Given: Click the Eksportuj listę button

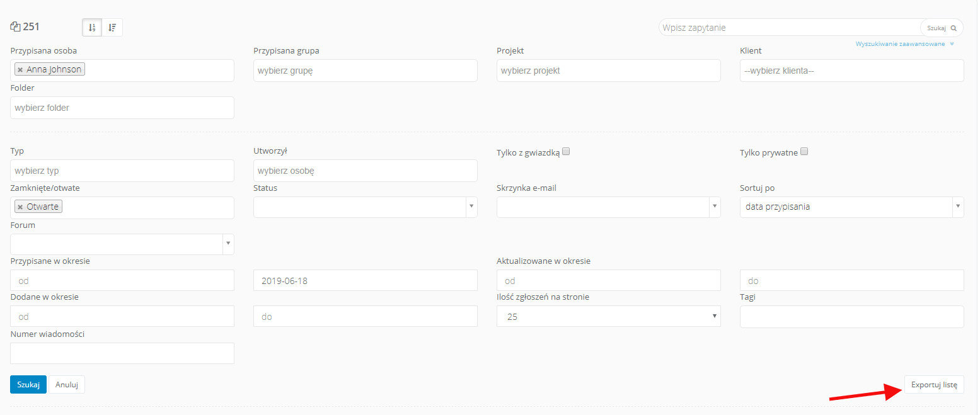Looking at the screenshot, I should [934, 384].
